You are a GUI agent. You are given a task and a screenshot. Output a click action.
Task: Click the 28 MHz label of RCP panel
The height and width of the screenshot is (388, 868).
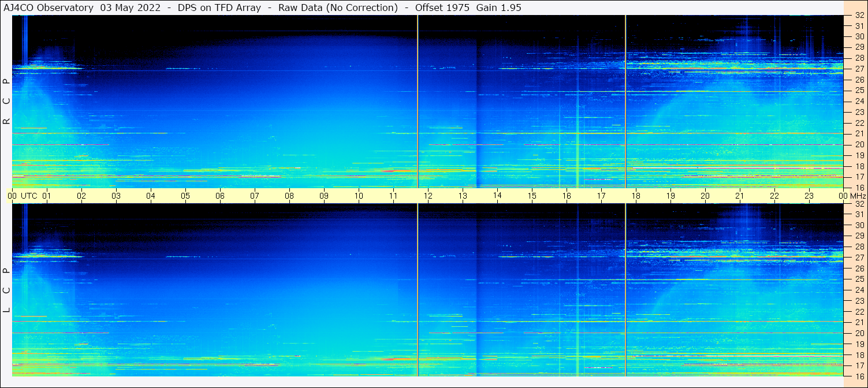[x=859, y=58]
